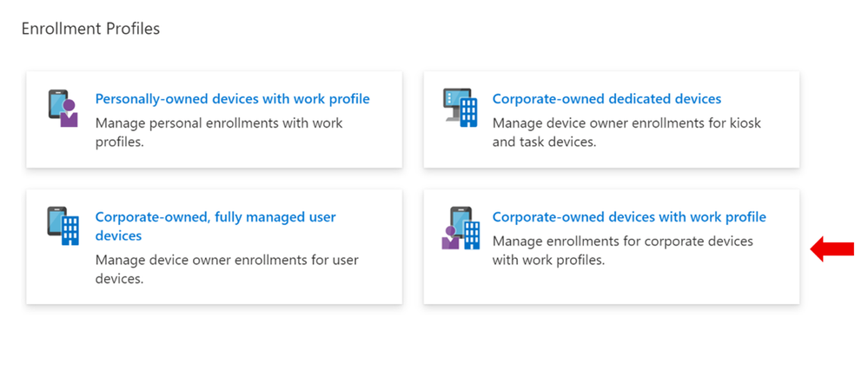Screen dimensions: 868x371
Task: Click purple person in corporate work profile icon
Action: pos(450,237)
